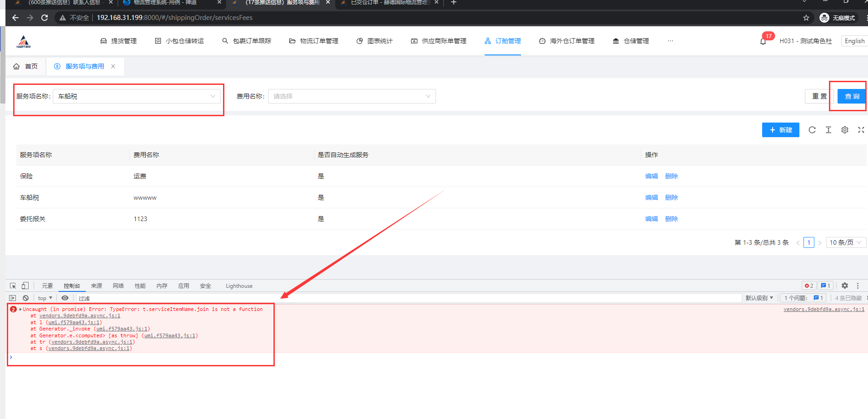The height and width of the screenshot is (419, 868).
Task: Toggle the device toolbar in DevTools
Action: click(x=25, y=286)
